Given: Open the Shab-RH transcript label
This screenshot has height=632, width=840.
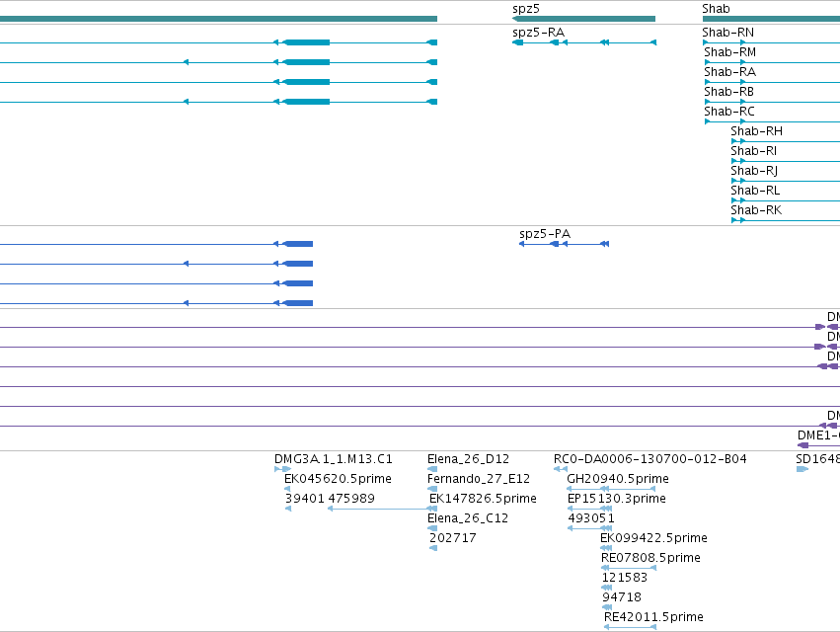Looking at the screenshot, I should pyautogui.click(x=756, y=131).
